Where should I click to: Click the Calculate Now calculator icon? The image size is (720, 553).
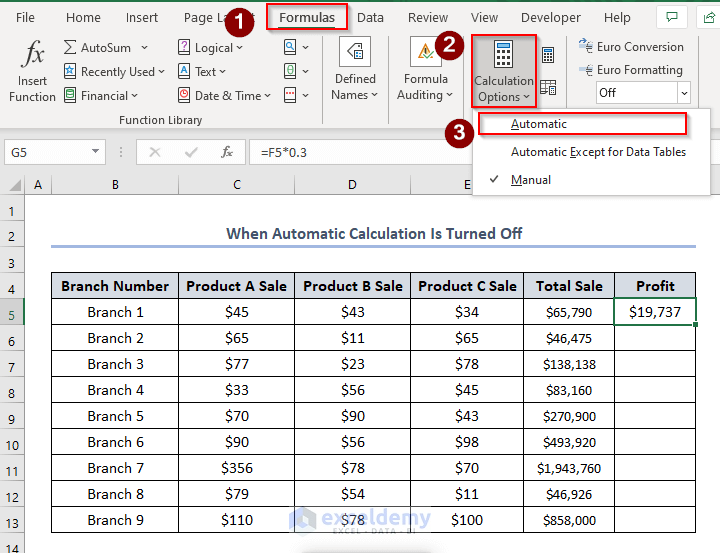(548, 56)
